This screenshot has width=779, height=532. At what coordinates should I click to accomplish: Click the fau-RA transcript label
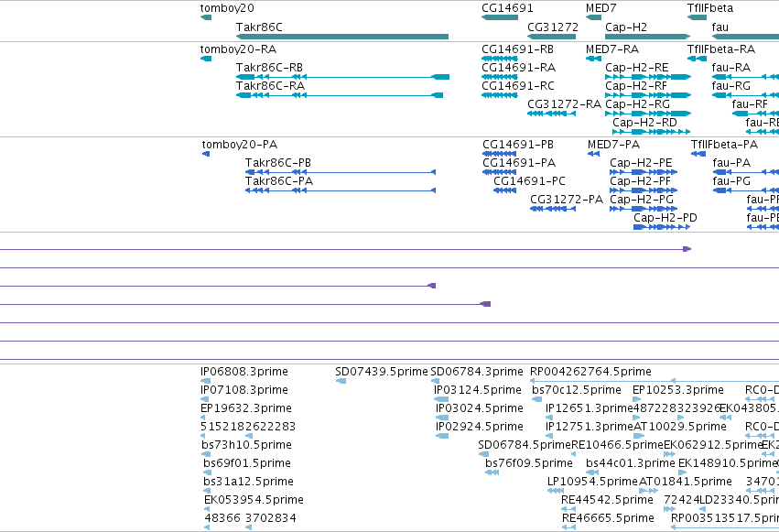[731, 68]
